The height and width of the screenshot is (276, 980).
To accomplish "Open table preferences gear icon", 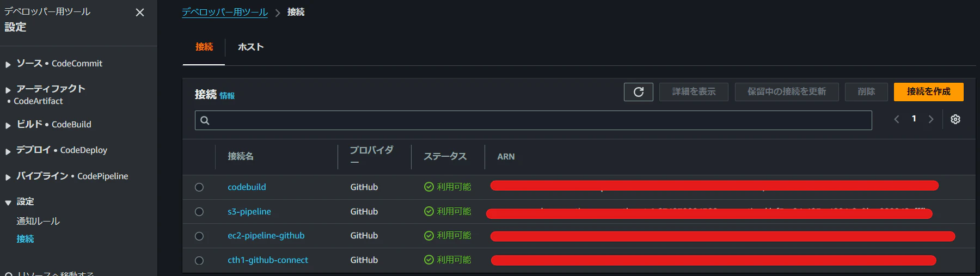I will (955, 119).
